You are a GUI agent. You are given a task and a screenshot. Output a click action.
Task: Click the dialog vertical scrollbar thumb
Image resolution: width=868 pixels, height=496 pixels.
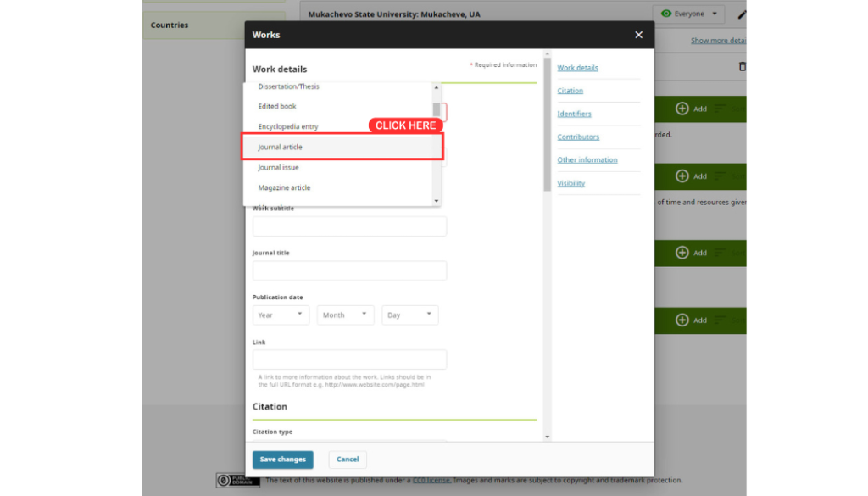(547, 125)
